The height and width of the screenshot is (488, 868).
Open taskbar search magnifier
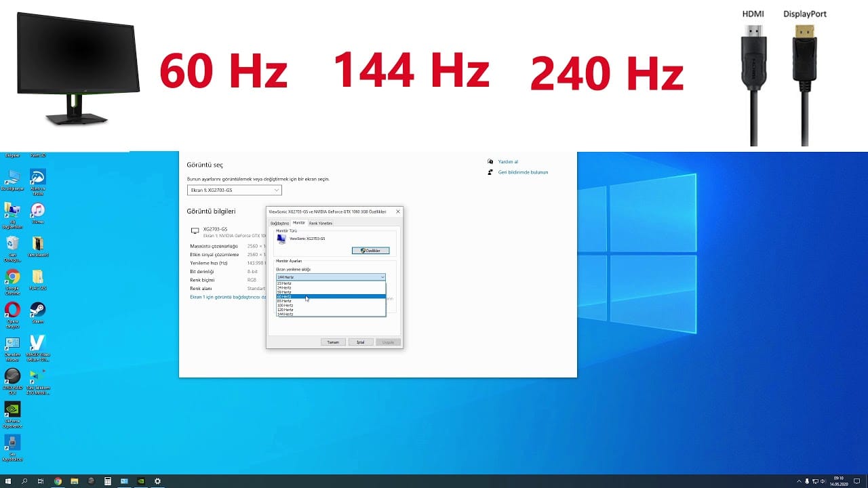(24, 481)
